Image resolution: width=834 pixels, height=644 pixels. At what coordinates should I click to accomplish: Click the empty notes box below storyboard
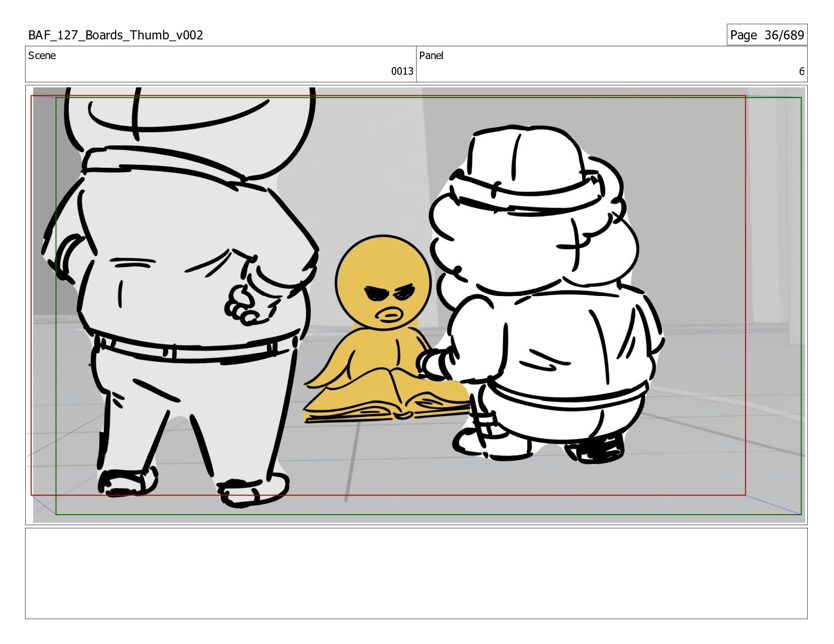point(416,573)
